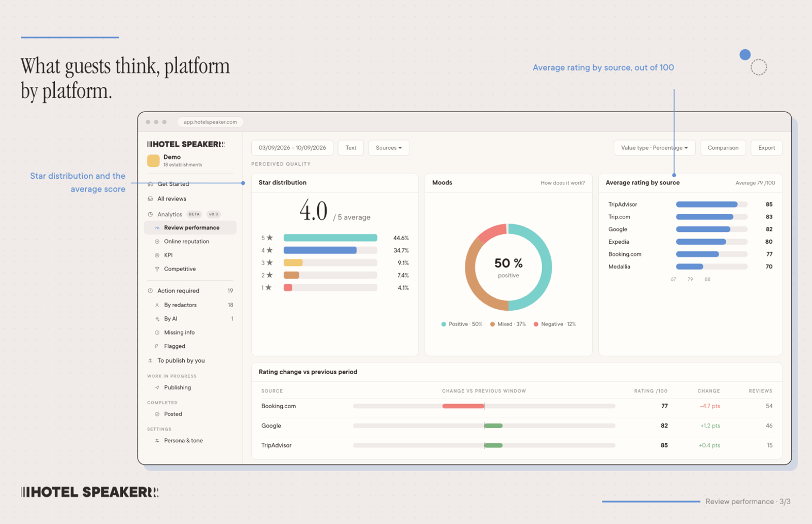Open Posted under Completed

[x=190, y=414]
